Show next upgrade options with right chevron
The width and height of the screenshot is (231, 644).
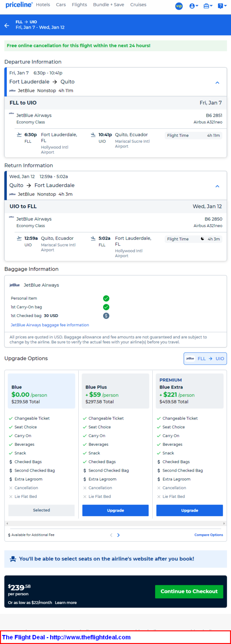(119, 535)
